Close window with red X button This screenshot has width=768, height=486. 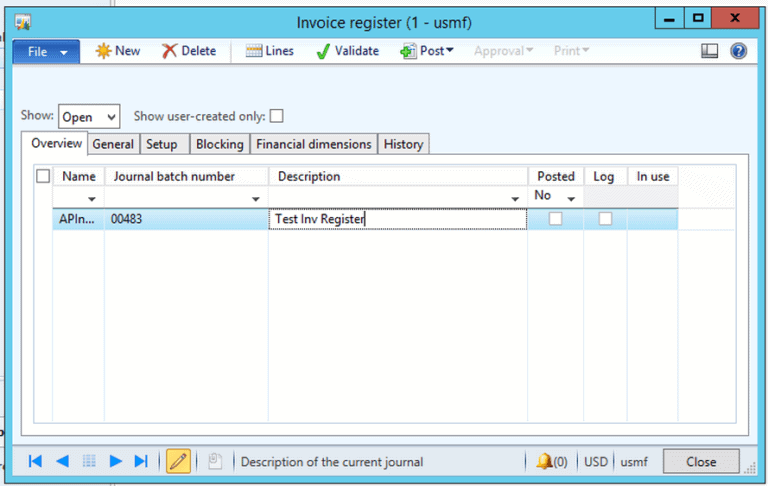(x=735, y=19)
